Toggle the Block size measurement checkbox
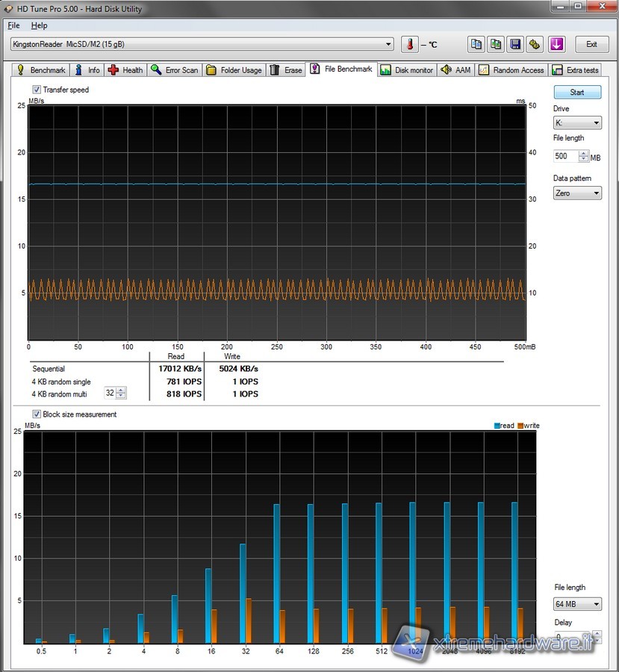 pos(37,414)
